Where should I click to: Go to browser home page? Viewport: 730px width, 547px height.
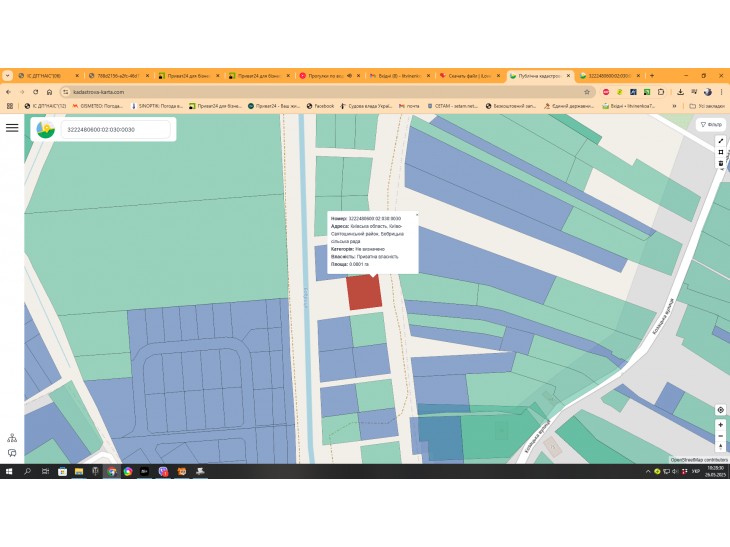(x=49, y=92)
